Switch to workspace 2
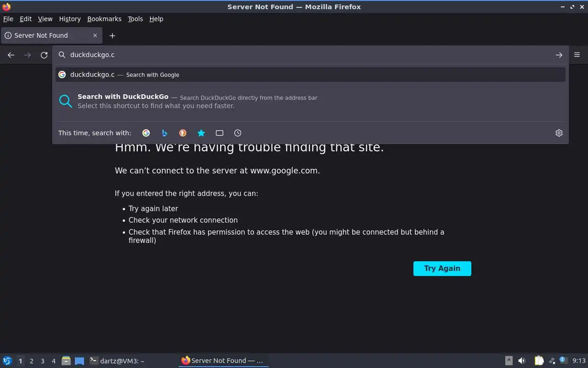588x368 pixels. click(x=31, y=361)
